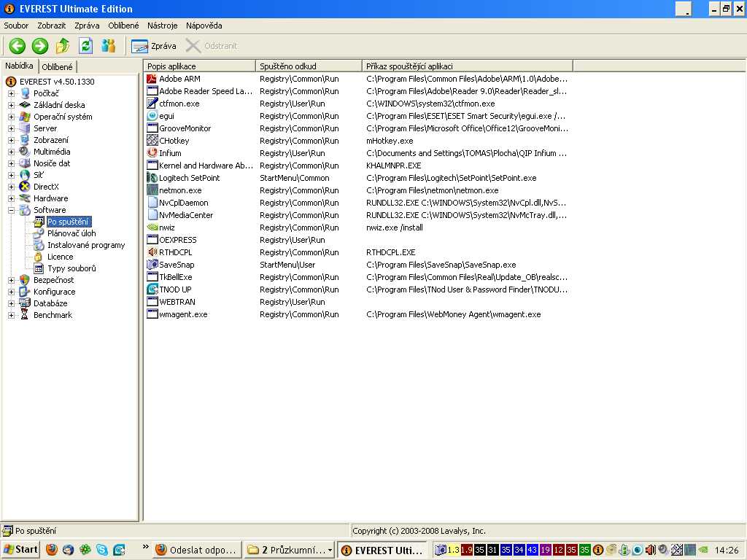Select the Adobe Reader Speed Launcher entry
747x560 pixels.
pos(206,91)
